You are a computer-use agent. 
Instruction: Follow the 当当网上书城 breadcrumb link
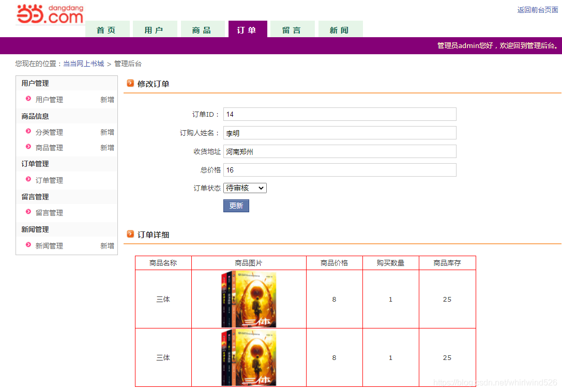pos(84,64)
